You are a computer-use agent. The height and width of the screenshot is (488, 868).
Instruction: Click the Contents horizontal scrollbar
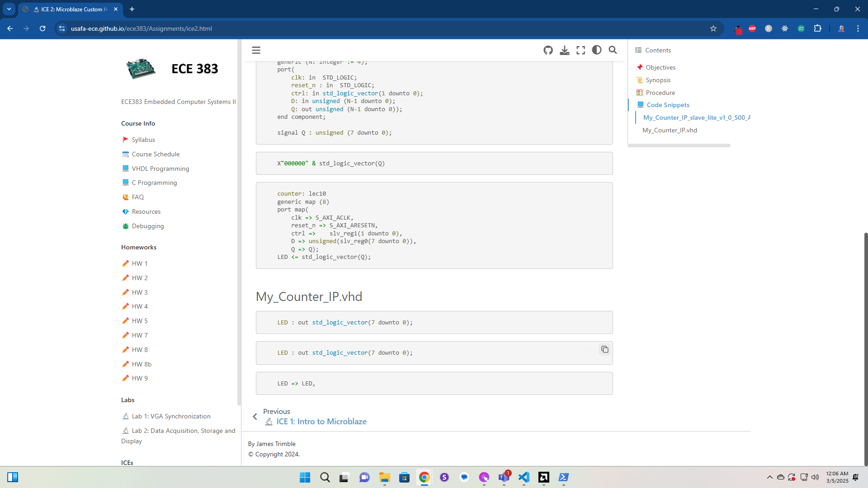[679, 145]
